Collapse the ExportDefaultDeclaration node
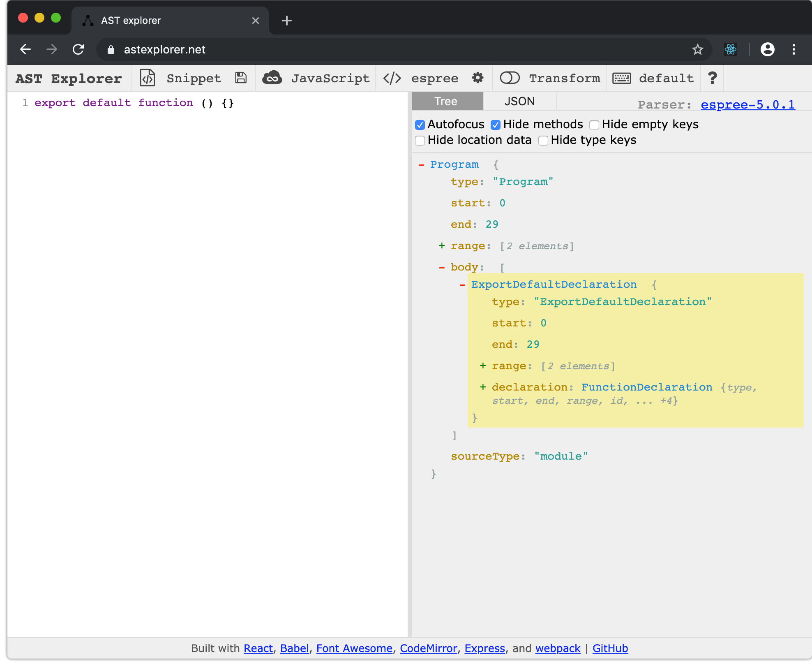812x666 pixels. point(462,284)
